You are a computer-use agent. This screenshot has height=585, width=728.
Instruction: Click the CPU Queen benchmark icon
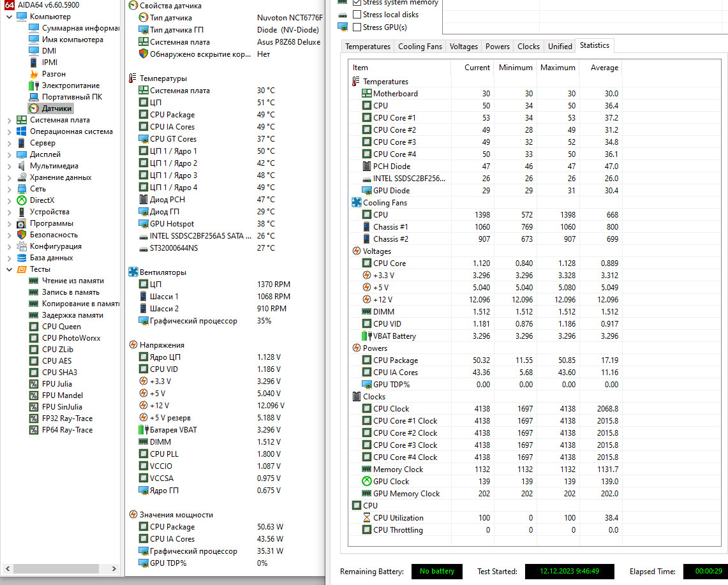[x=33, y=327]
